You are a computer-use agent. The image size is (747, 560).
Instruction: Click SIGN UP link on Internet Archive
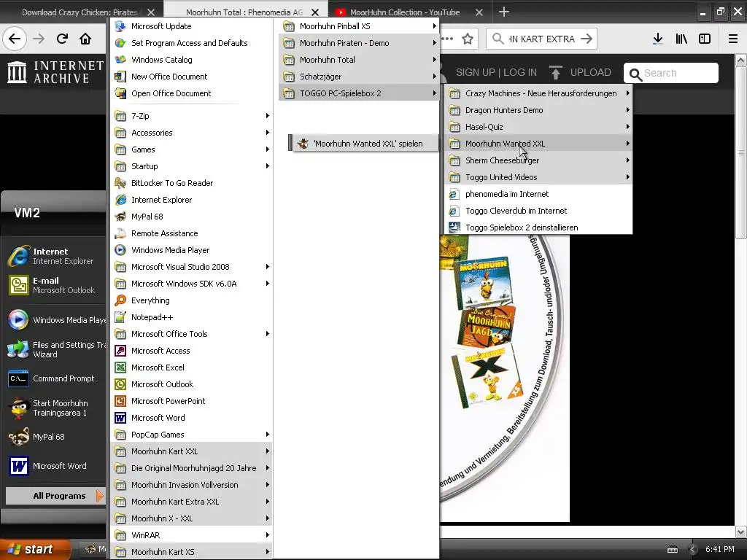tap(476, 72)
